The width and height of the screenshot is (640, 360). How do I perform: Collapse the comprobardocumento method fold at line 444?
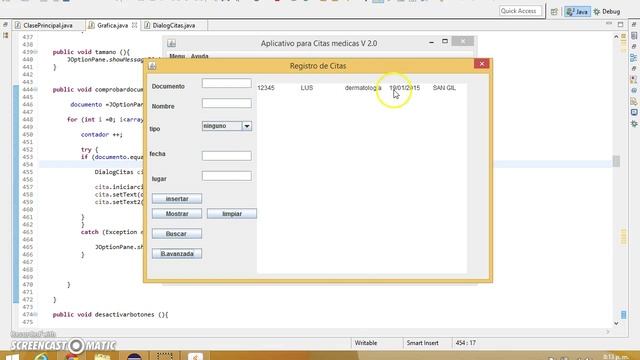(x=36, y=90)
